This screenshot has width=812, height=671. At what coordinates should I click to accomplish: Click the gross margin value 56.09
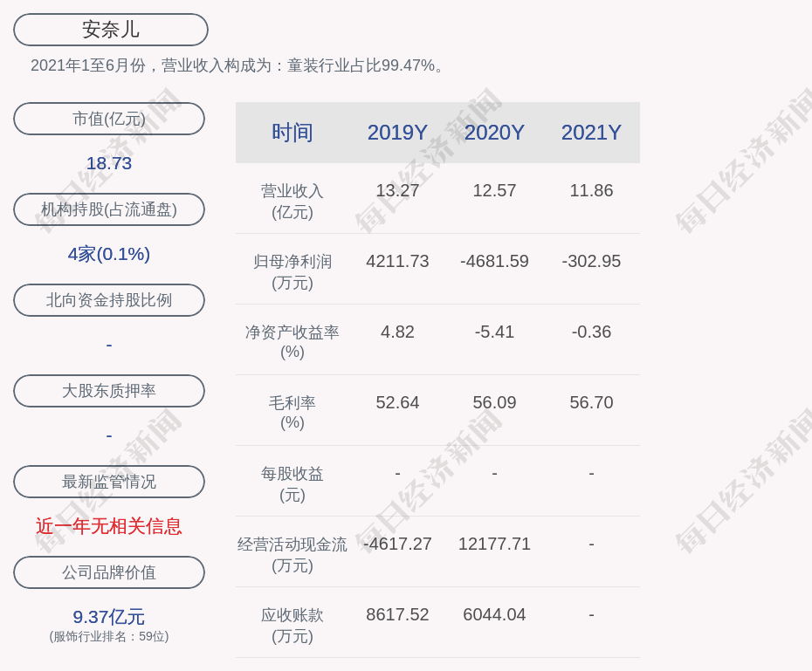pos(494,402)
